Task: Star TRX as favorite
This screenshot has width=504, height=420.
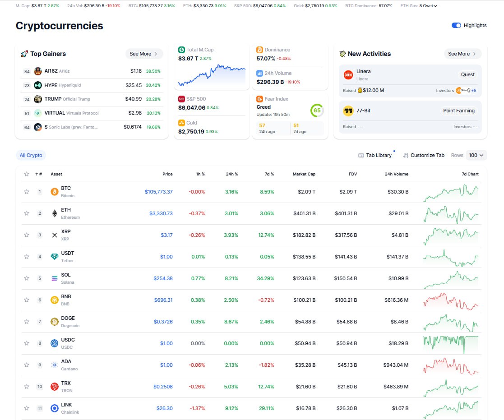Action: 27,387
